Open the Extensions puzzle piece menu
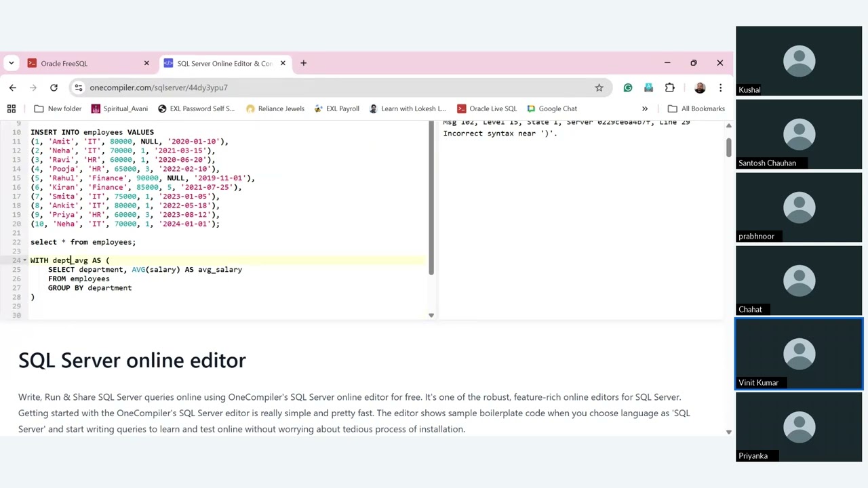 (x=670, y=87)
